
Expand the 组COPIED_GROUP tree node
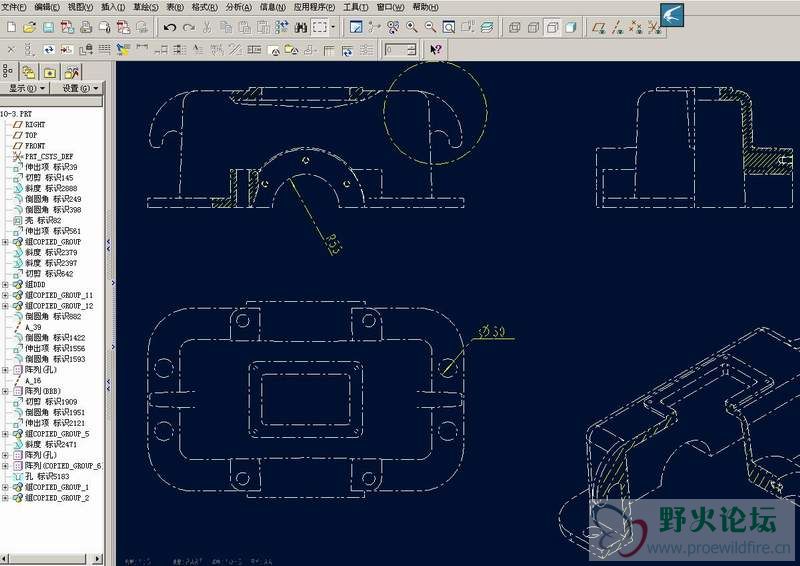click(x=5, y=241)
